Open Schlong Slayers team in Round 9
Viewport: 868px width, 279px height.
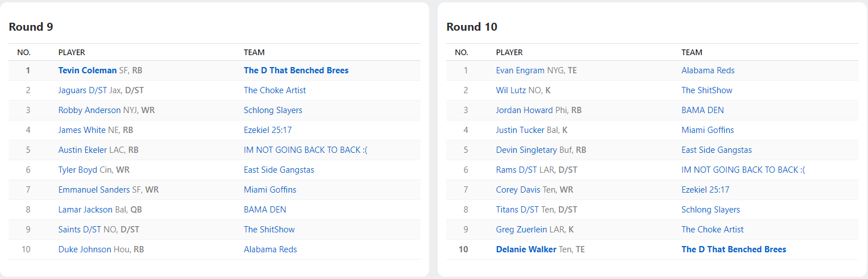click(x=273, y=110)
